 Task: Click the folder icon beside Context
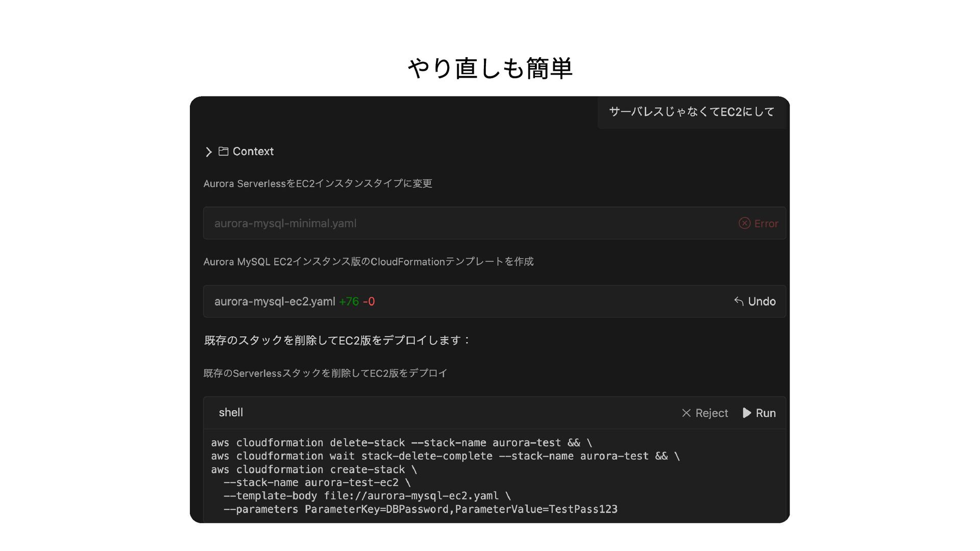point(223,152)
